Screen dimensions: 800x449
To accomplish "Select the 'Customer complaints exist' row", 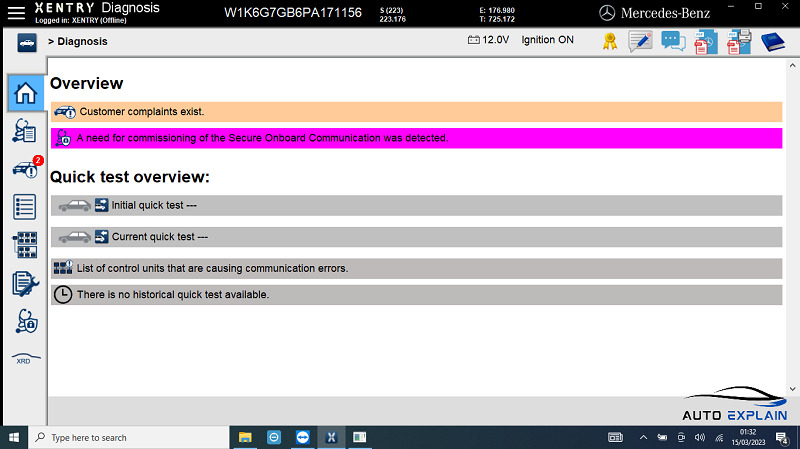I will click(x=416, y=112).
